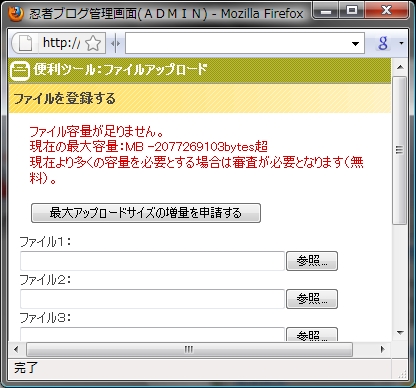Click the ファイル1 file path field
Screen dimensions: 416x388
152,261
